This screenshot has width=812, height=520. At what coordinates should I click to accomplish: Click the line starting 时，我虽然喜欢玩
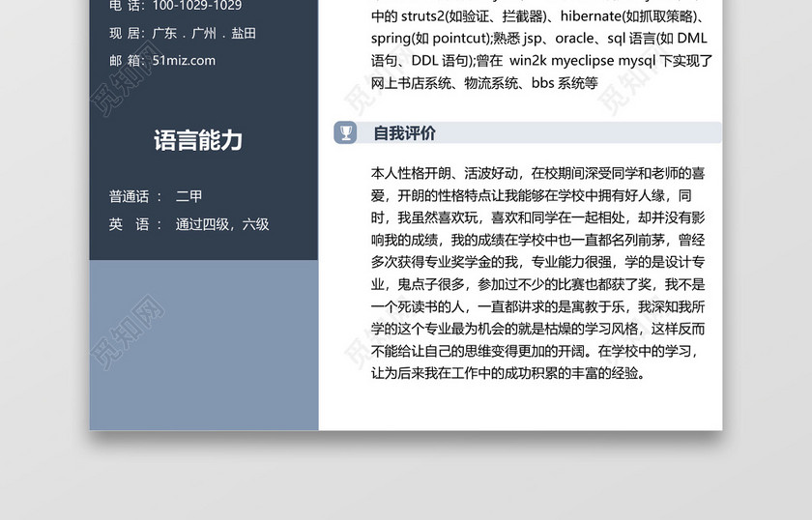[x=538, y=217]
